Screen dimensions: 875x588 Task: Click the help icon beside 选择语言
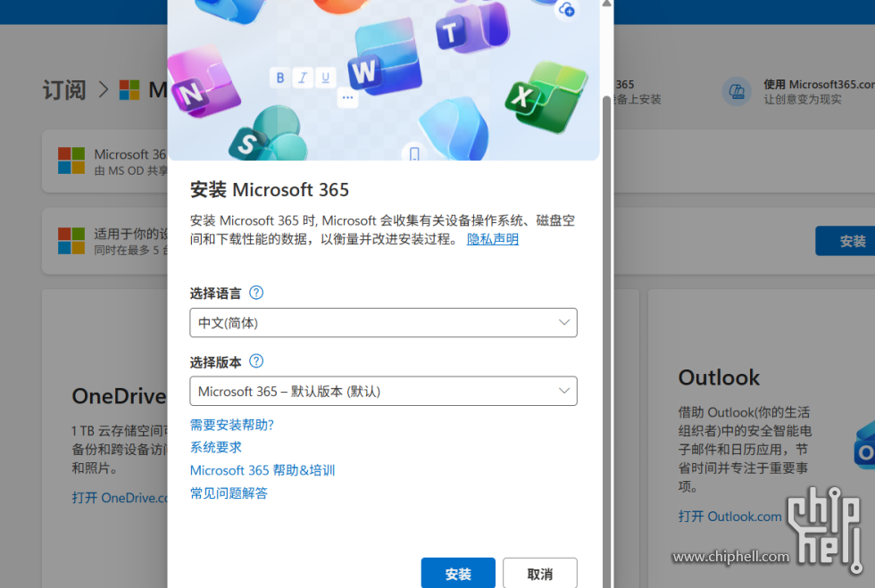tap(256, 293)
